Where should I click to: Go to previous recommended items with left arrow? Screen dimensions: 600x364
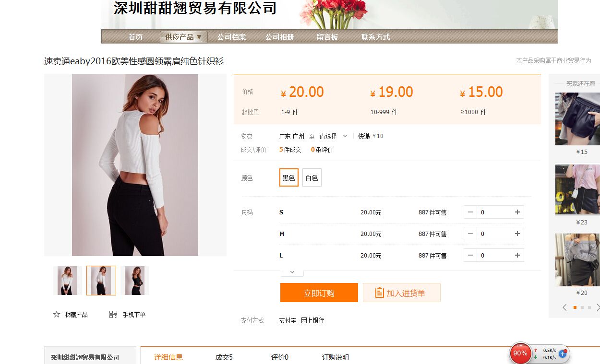564,307
